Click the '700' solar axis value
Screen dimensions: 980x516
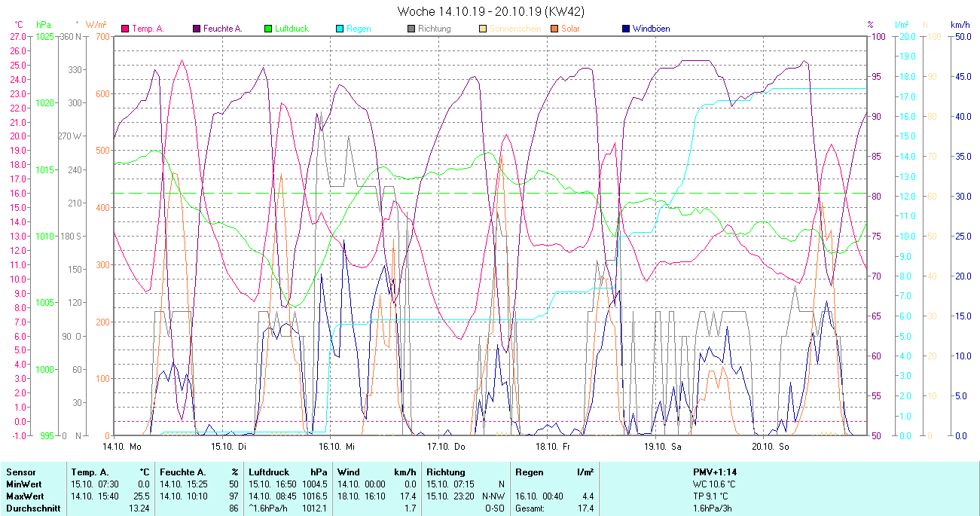pos(102,36)
